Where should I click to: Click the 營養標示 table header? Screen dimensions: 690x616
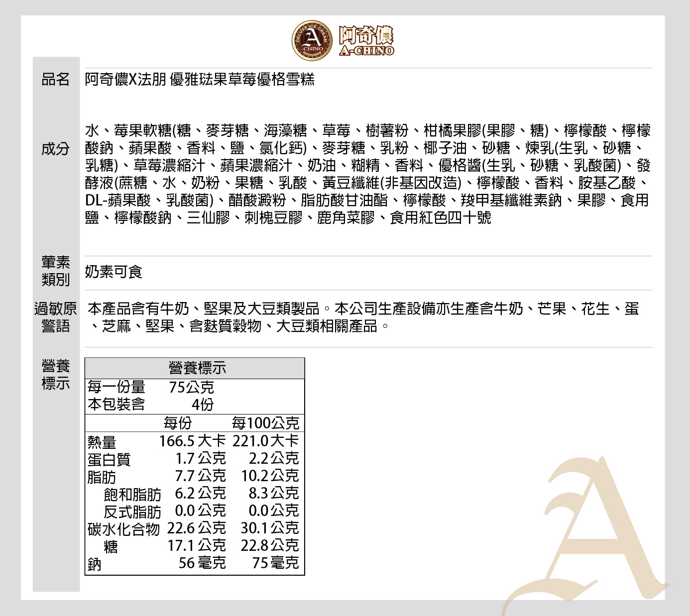coord(195,368)
